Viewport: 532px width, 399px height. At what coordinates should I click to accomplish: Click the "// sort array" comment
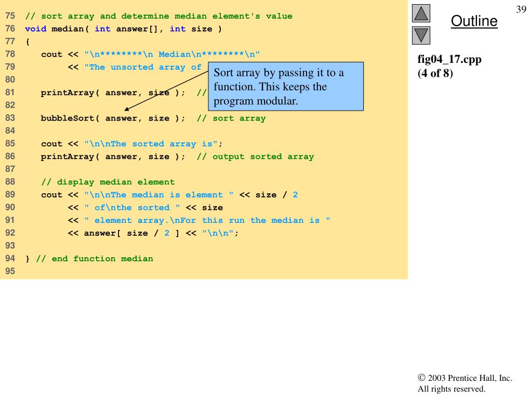[231, 118]
